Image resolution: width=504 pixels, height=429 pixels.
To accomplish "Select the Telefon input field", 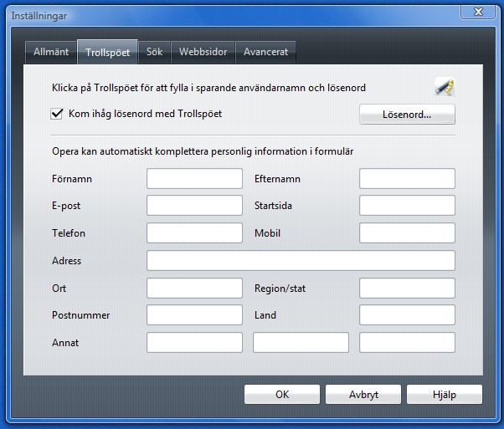I will tap(194, 232).
